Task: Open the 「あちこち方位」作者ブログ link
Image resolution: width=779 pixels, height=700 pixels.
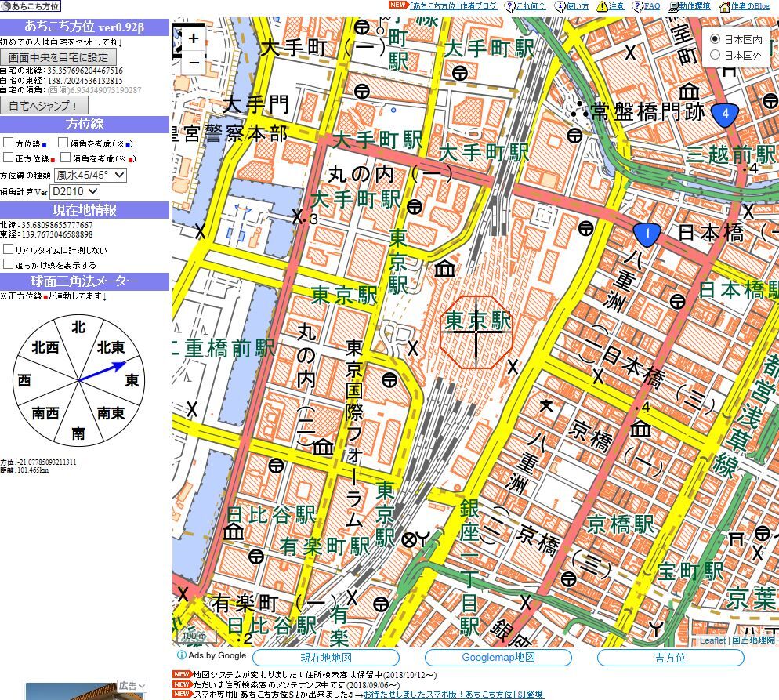Action: click(453, 6)
